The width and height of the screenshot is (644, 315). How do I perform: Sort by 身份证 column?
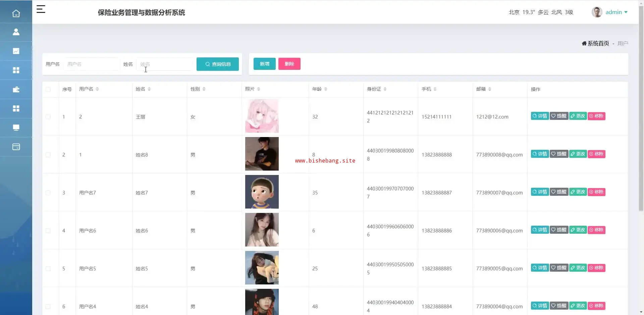pos(385,89)
